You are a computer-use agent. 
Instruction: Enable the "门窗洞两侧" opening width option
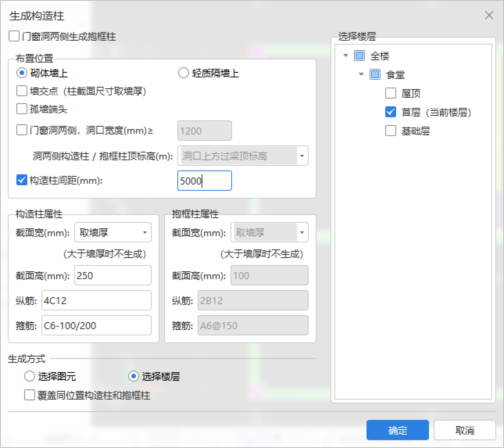click(22, 130)
